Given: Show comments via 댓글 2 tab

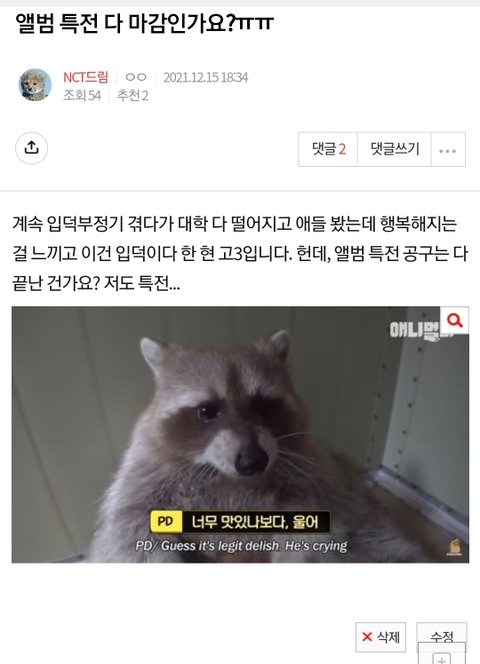Looking at the screenshot, I should point(328,149).
